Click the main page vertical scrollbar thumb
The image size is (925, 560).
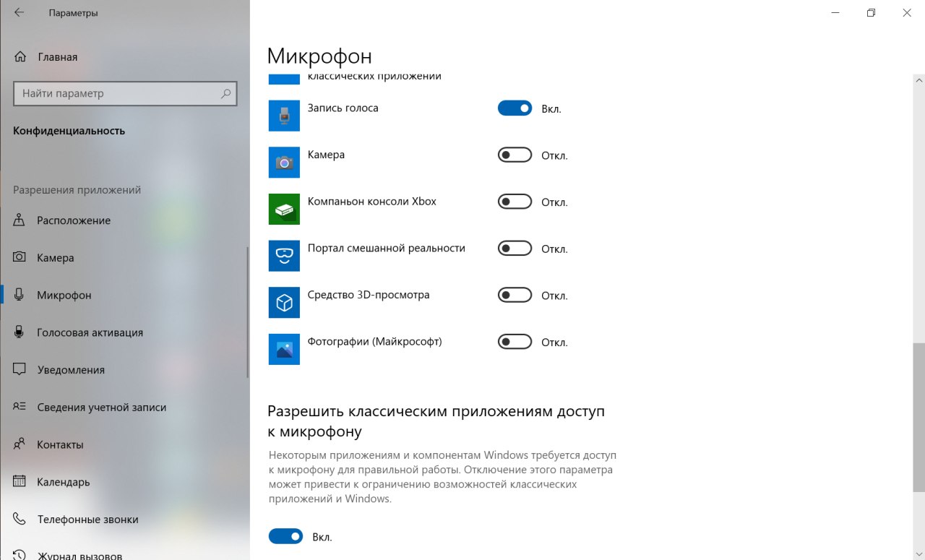(x=918, y=418)
